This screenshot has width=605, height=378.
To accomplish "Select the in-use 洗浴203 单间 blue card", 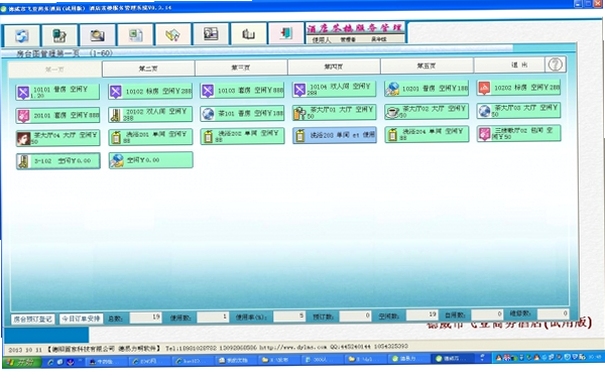I will point(335,135).
